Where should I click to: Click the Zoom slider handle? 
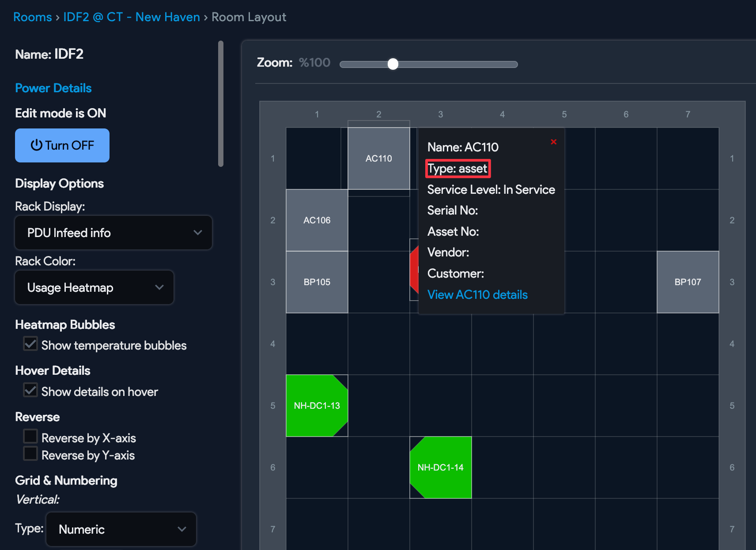[x=393, y=64]
